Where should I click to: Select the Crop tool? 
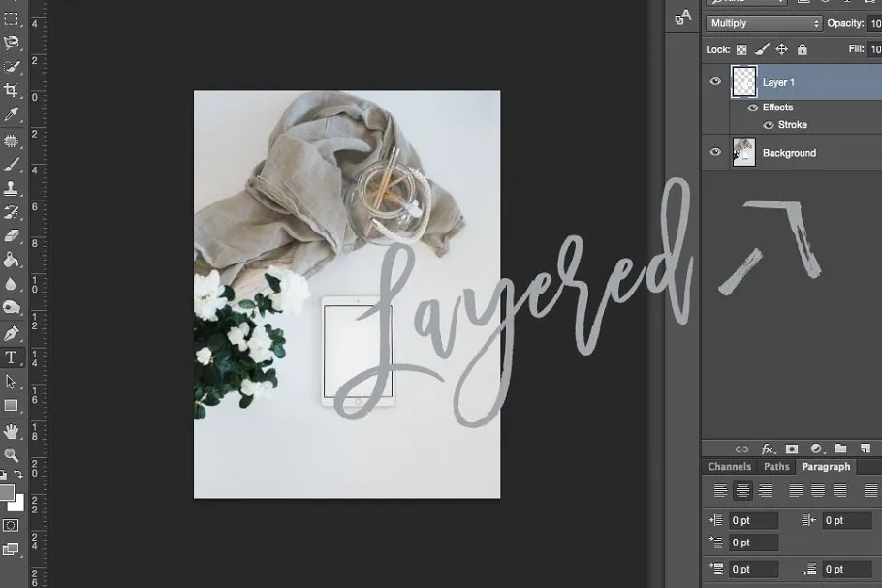[12, 91]
